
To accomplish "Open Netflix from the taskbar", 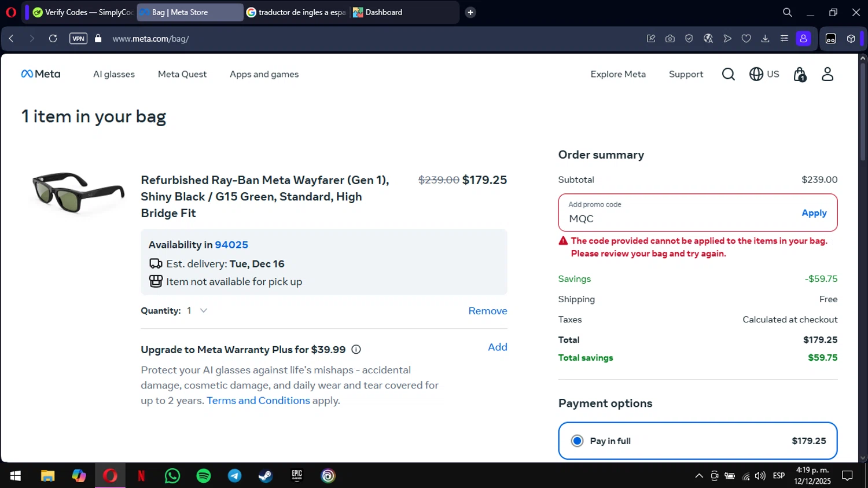I will tap(141, 476).
